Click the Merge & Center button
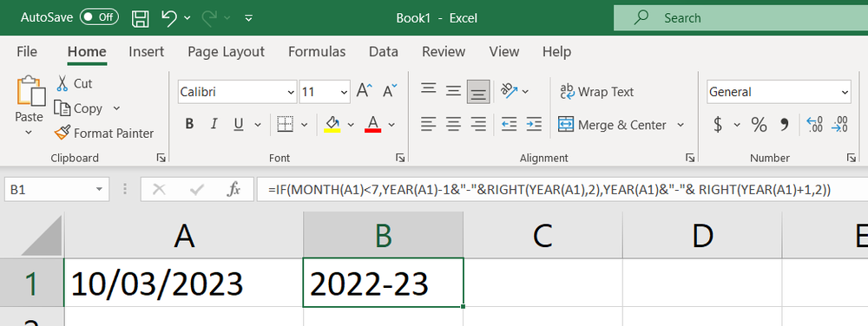Screen dimensions: 868x326 [612, 125]
